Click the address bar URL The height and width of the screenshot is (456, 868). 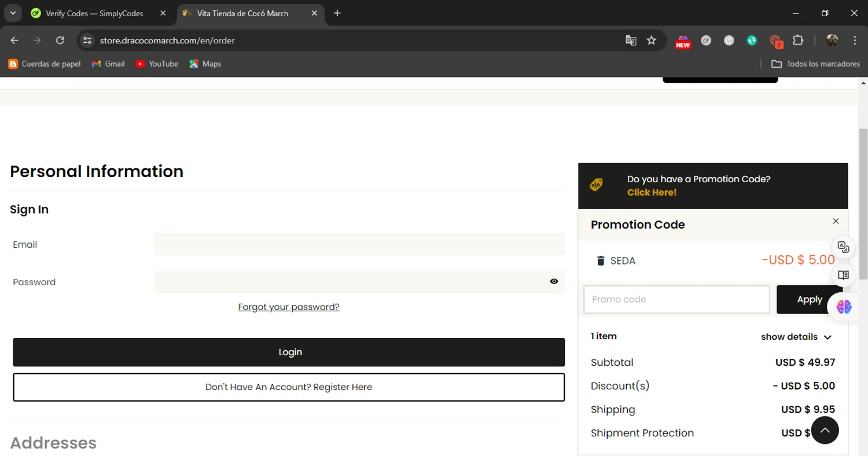coord(167,41)
